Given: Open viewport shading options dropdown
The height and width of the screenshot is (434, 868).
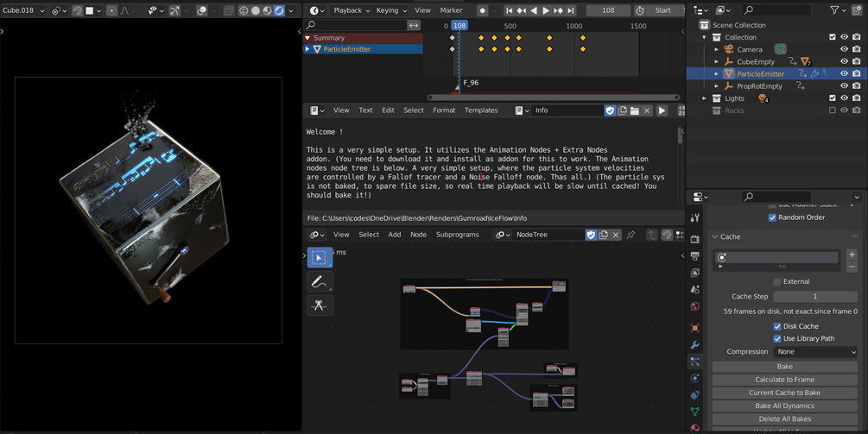Looking at the screenshot, I should tap(291, 10).
